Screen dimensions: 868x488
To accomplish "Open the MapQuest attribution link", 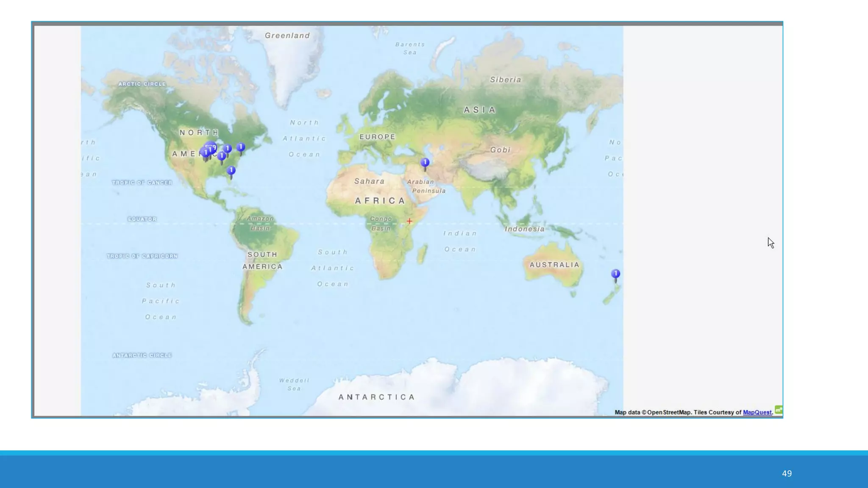I will point(757,412).
